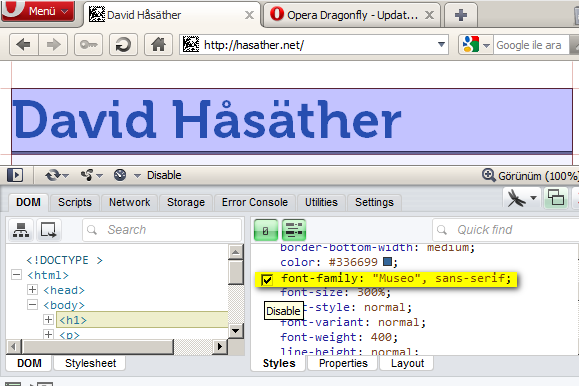Uncheck the font-family property checkbox
The width and height of the screenshot is (579, 386).
267,280
